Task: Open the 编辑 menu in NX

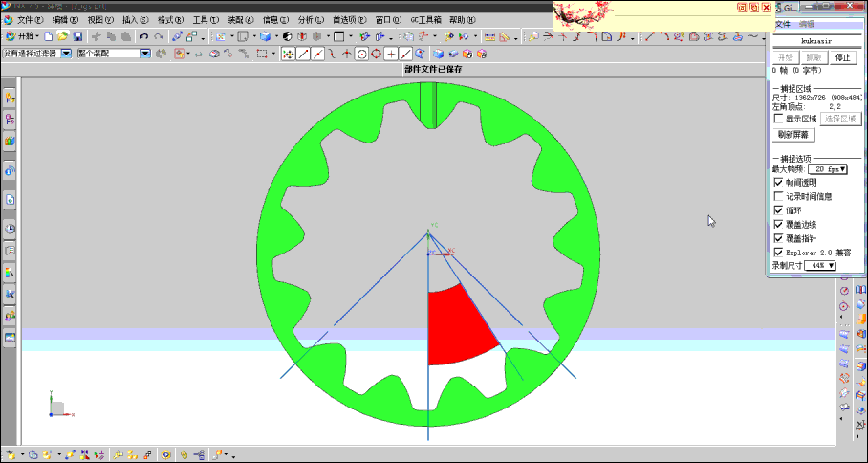Action: pos(65,20)
